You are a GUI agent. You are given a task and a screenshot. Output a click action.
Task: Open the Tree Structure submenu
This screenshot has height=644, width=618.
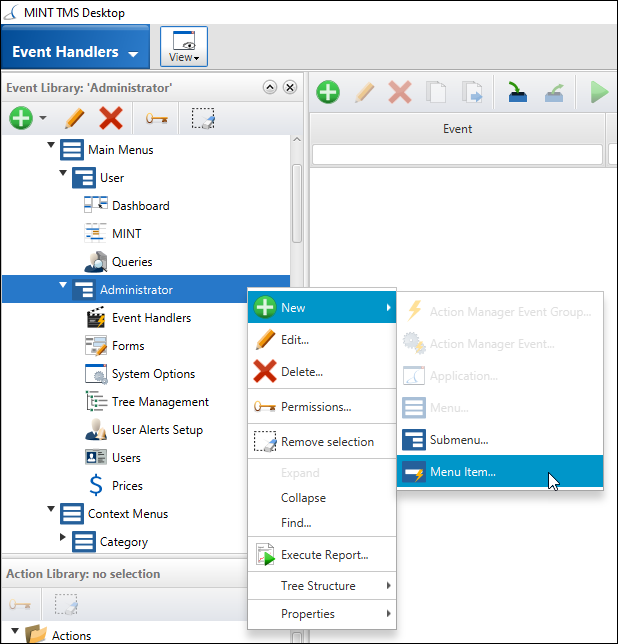[x=322, y=585]
